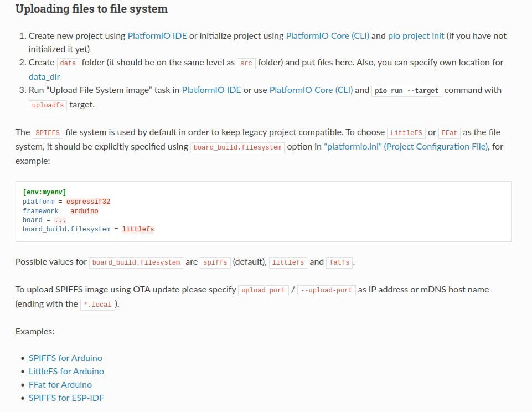532x412 pixels.
Task: Click the "*.local" inline code
Action: pos(97,304)
